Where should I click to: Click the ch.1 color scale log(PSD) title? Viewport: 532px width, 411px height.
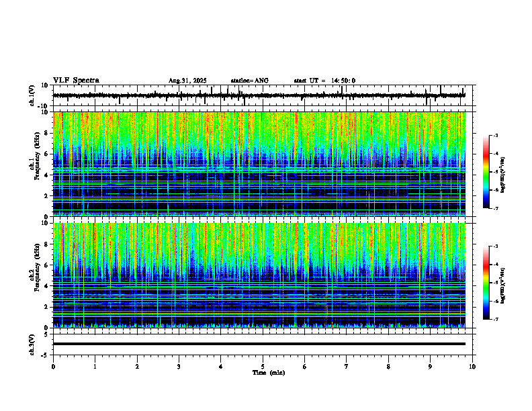503,175
